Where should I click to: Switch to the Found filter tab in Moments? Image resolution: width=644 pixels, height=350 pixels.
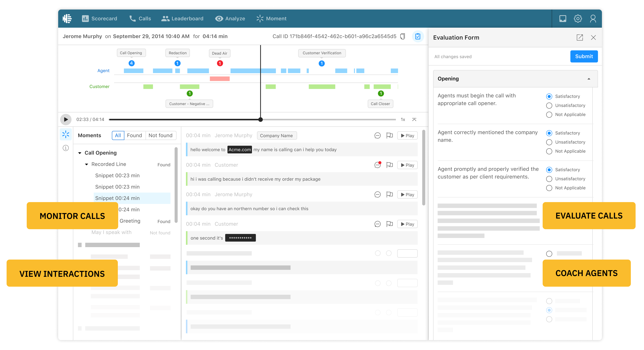click(x=134, y=135)
